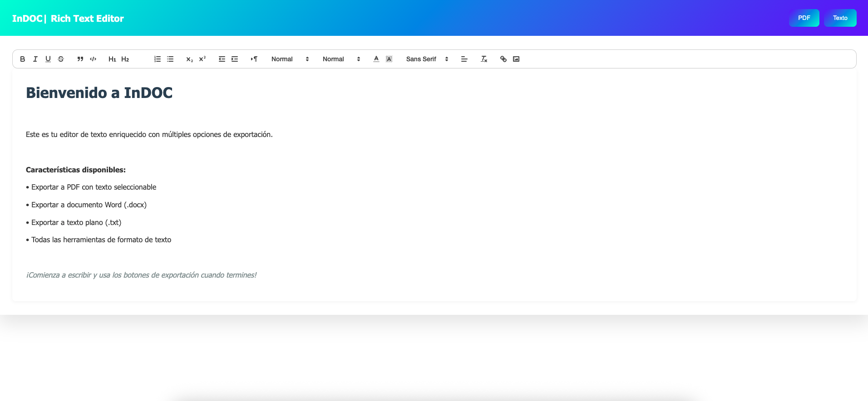Open the Sans Serif font dropdown

click(x=427, y=59)
